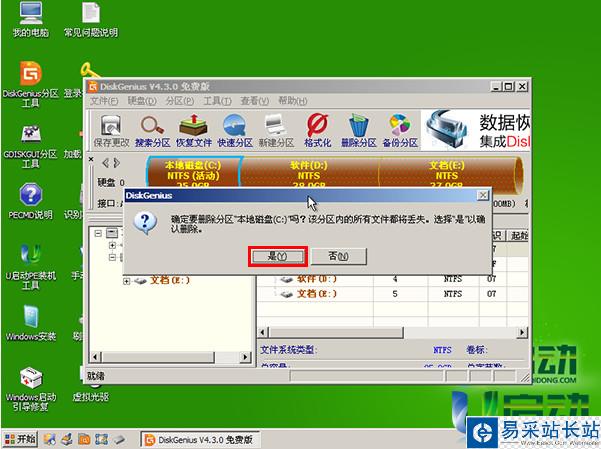This screenshot has height=449, width=601.
Task: Click the partition table horizontal scrollbar thumb
Action: [336, 332]
